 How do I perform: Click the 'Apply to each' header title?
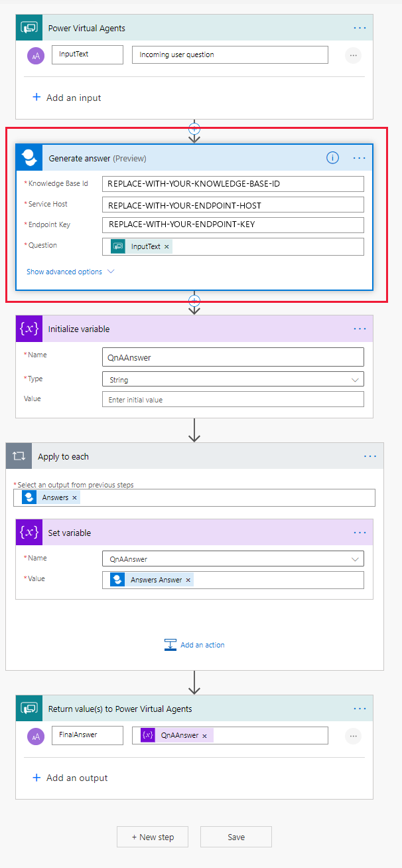[x=63, y=456]
